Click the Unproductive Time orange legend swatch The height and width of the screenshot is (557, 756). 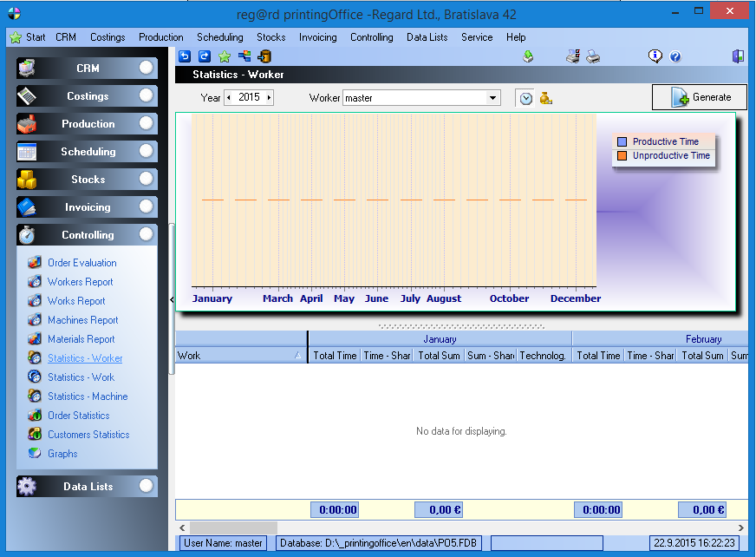[x=622, y=156]
